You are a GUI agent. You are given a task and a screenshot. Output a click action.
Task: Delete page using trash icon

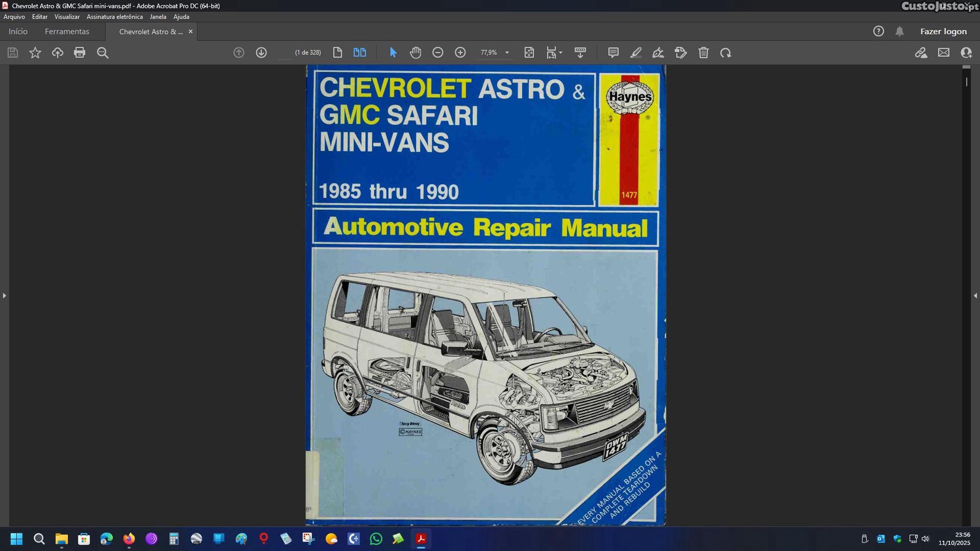pyautogui.click(x=704, y=53)
